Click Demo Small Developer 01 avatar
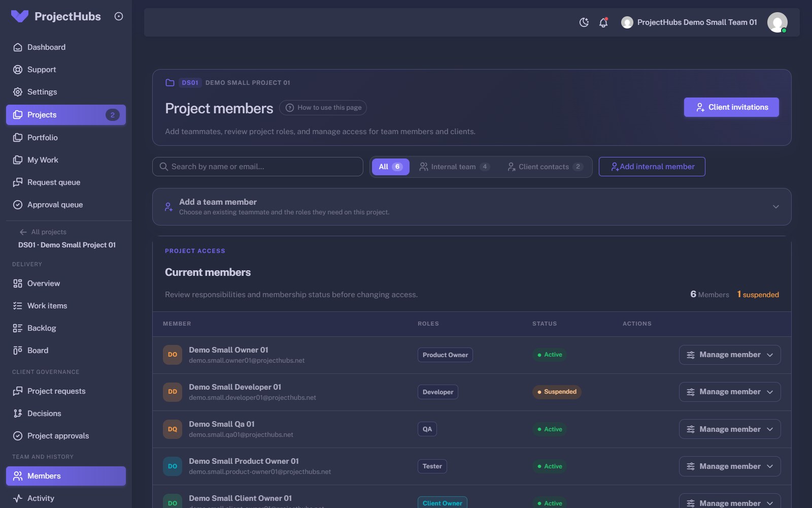 click(173, 392)
